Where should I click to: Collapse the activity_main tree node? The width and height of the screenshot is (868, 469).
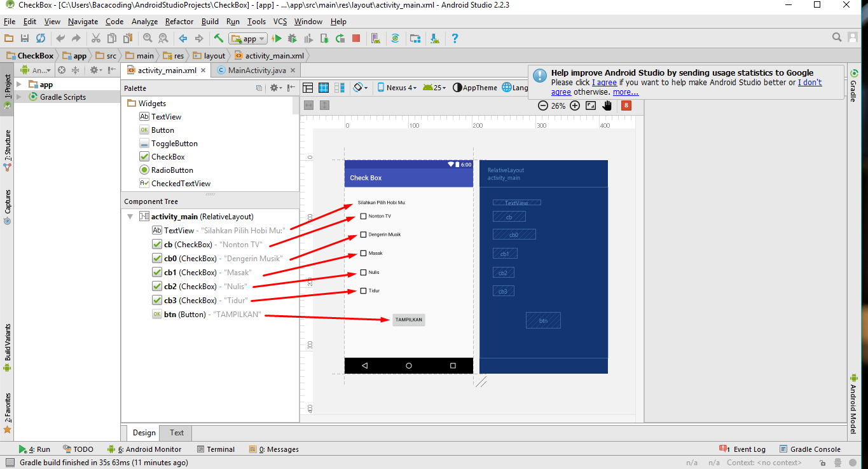tap(130, 216)
